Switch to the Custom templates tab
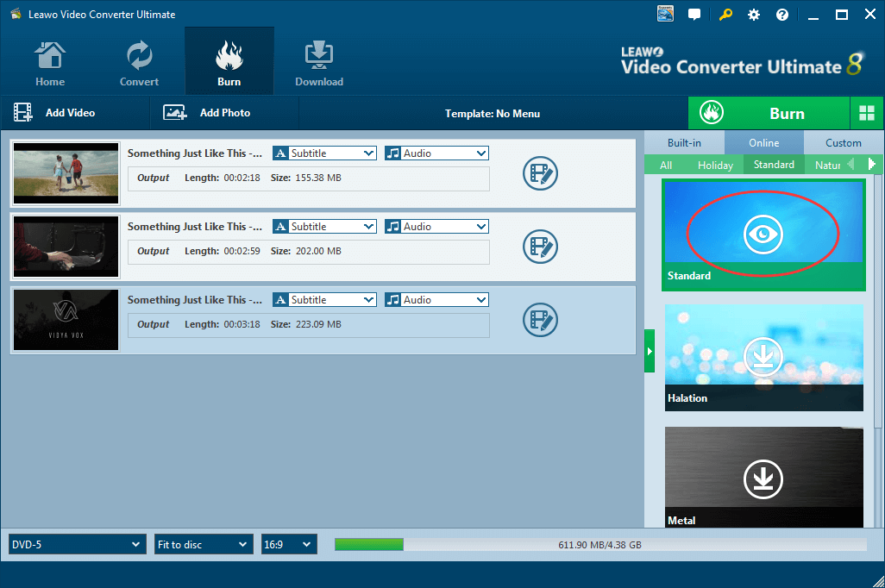Viewport: 885px width, 588px height. point(844,143)
